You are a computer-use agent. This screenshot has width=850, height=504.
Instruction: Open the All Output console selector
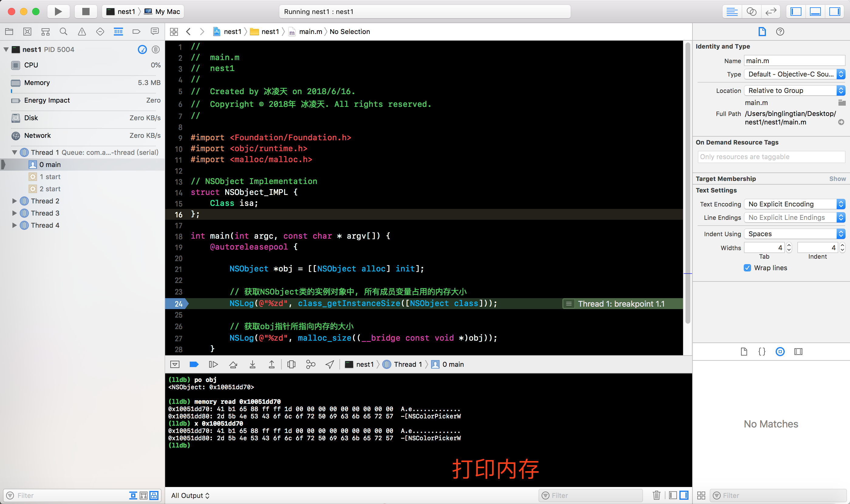coord(190,495)
